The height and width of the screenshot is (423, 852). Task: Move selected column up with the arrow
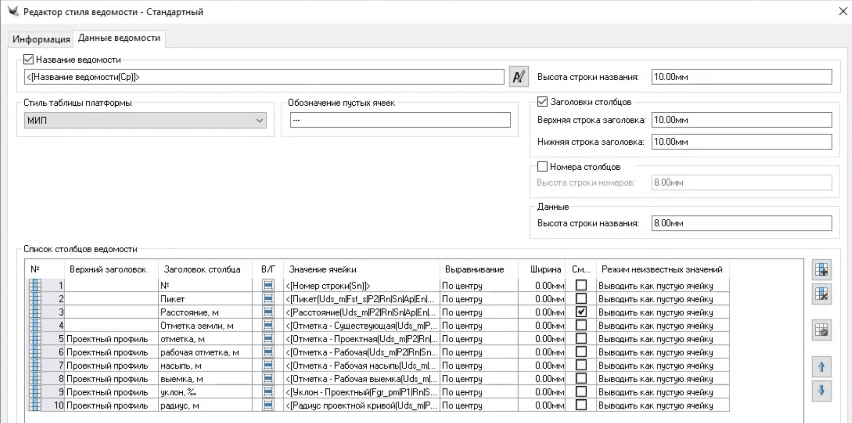click(820, 368)
